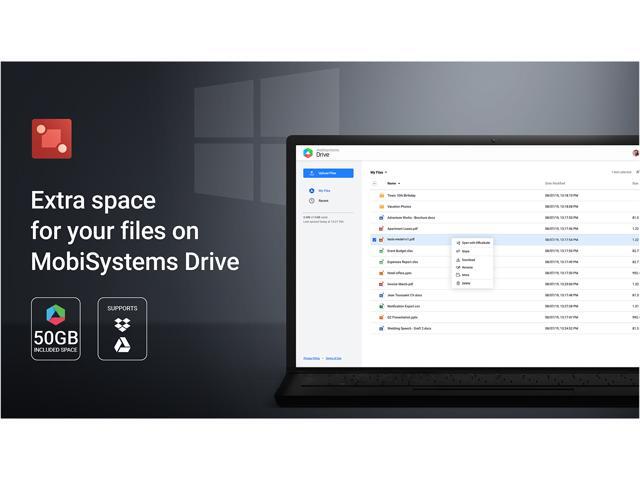Click the Expenses Report.xlsx file name
This screenshot has height=480, width=640.
pyautogui.click(x=402, y=262)
